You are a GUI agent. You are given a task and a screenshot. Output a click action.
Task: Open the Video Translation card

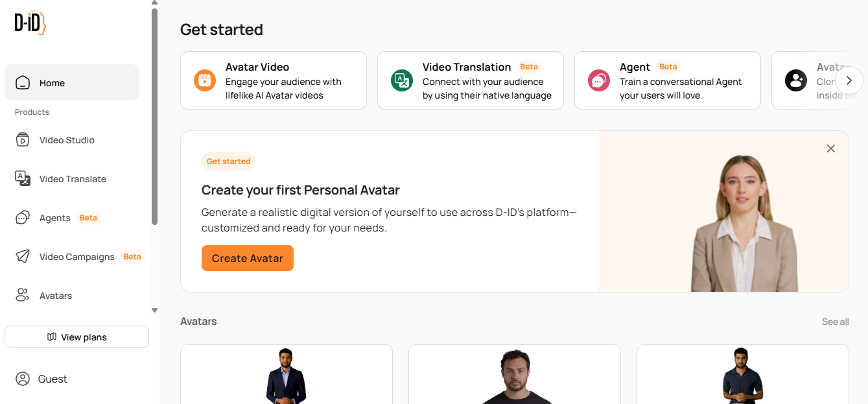471,80
